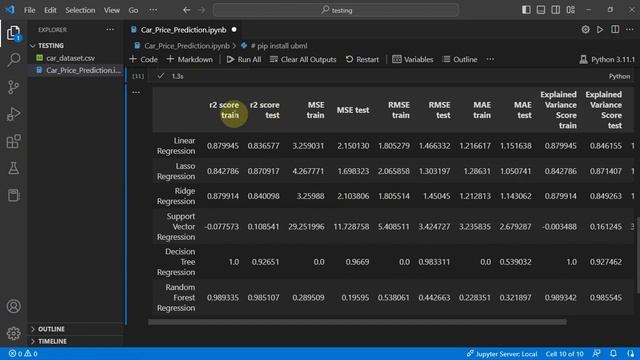Viewport: 640px width, 360px height.
Task: Open cell output ellipsis menu
Action: tap(136, 92)
